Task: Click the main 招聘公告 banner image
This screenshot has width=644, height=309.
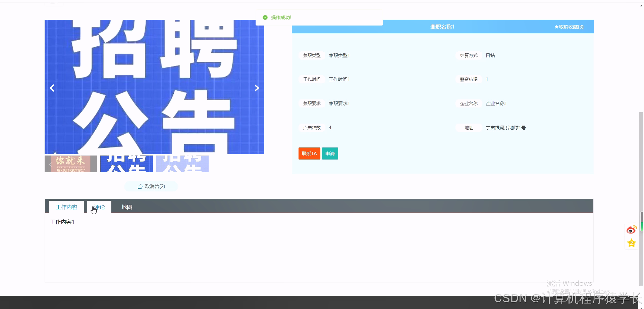Action: (154, 87)
